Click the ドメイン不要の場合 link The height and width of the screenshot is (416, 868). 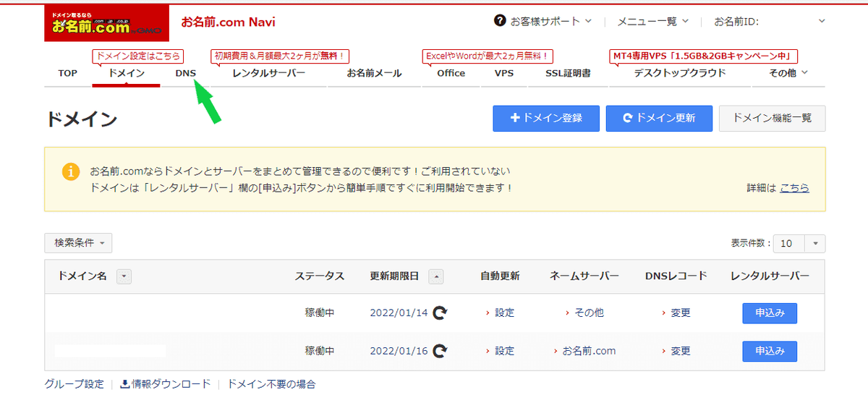[x=271, y=384]
